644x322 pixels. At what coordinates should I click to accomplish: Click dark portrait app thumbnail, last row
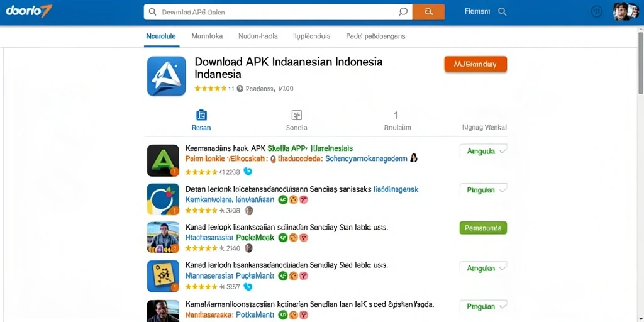pyautogui.click(x=163, y=311)
